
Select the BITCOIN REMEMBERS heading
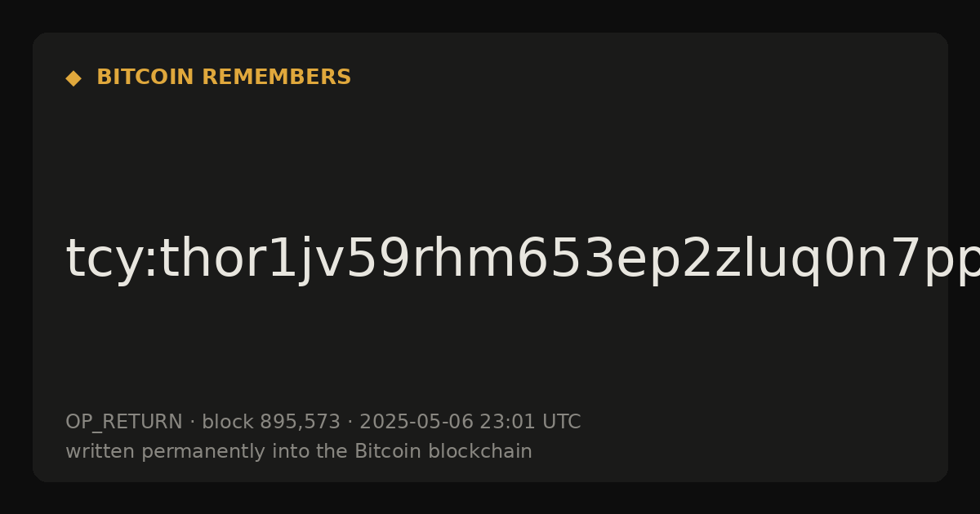point(224,78)
